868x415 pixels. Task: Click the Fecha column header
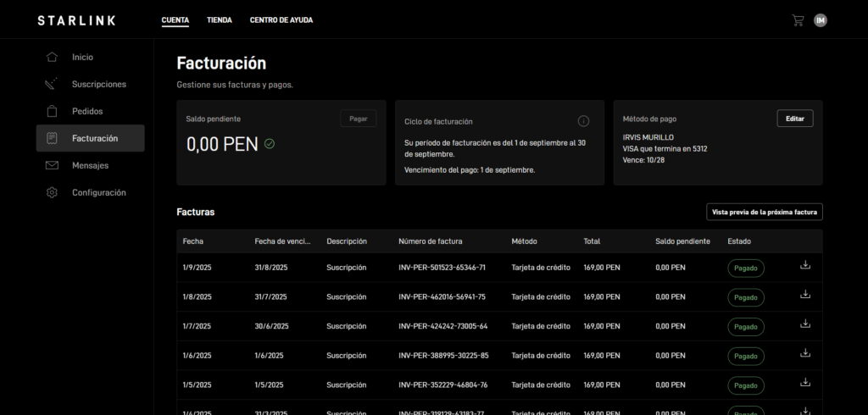pos(192,241)
